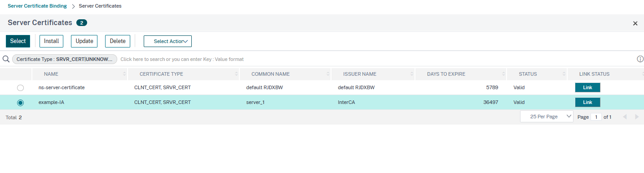Click the search magnifier icon
Viewport: 644px width, 173px height.
[x=6, y=59]
